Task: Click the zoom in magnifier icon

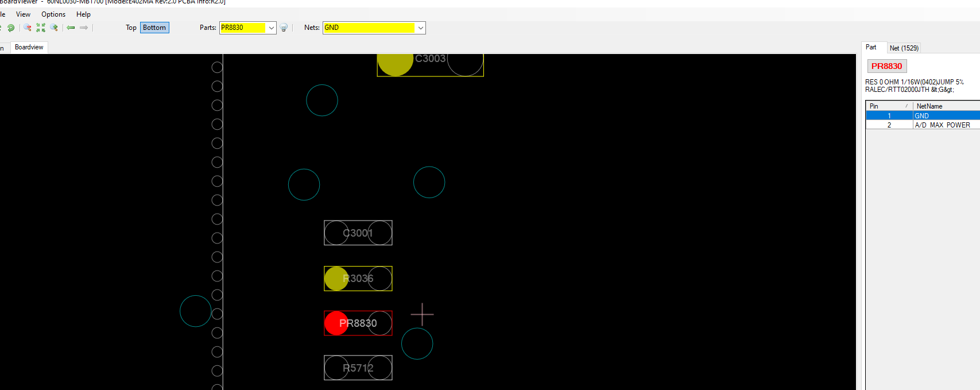Action: (54, 28)
